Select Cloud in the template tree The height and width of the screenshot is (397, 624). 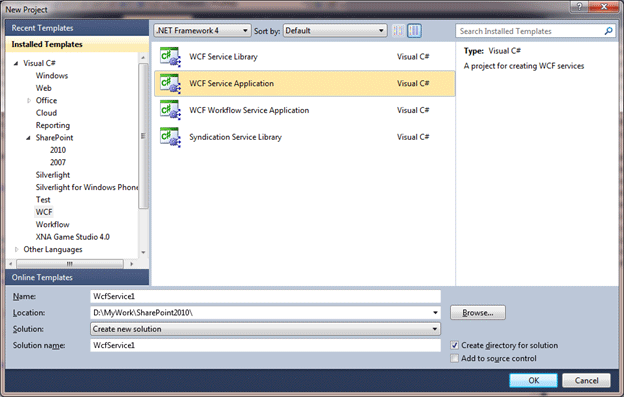point(46,113)
